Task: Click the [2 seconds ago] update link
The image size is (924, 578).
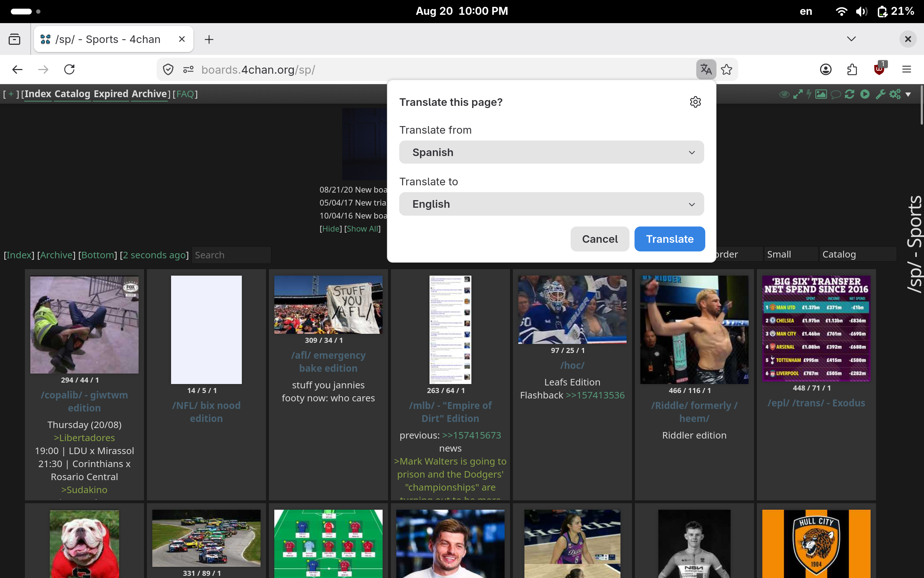Action: [154, 255]
